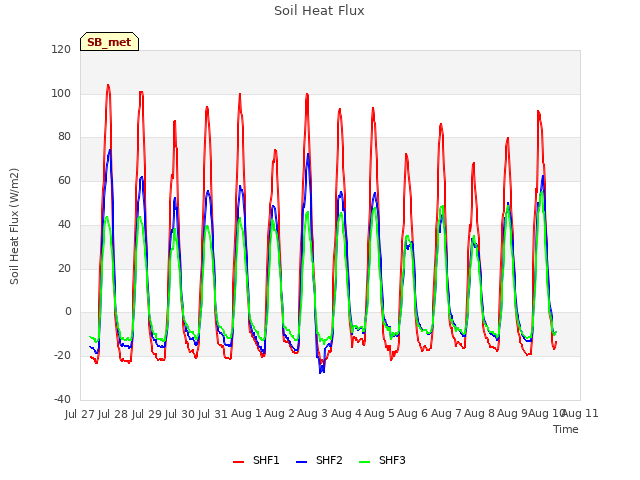Click the 40 y-axis tick label
The width and height of the screenshot is (640, 480).
pos(64,224)
